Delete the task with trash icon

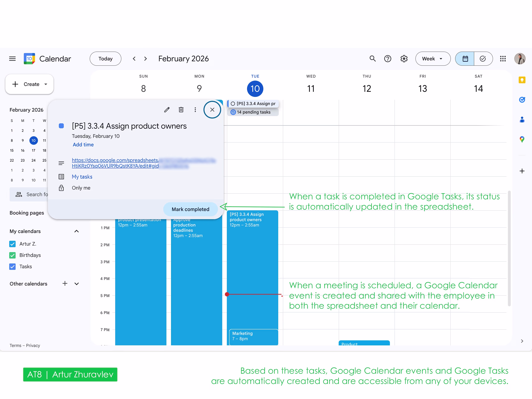(x=181, y=110)
